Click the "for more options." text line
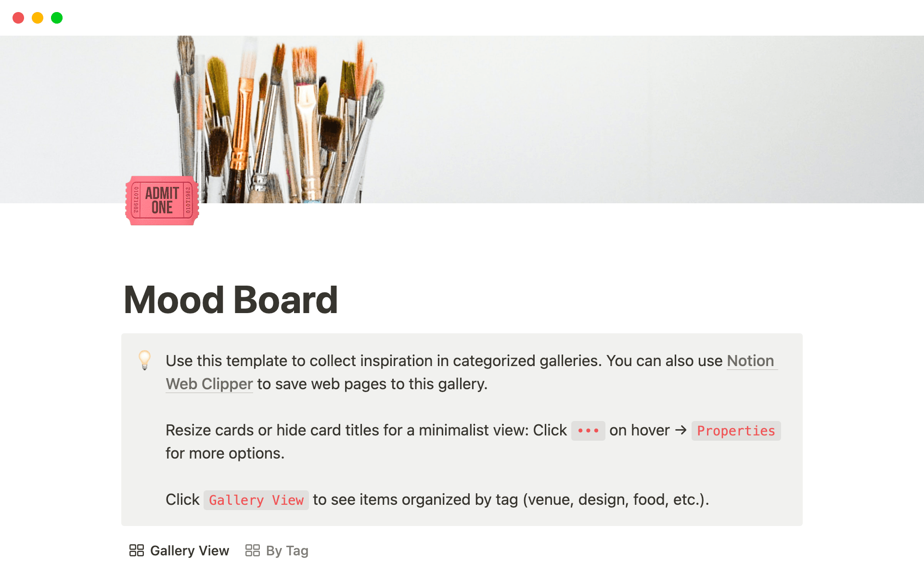 [x=225, y=453]
